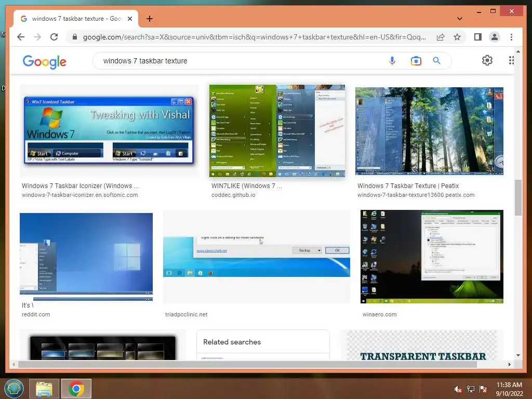Click the address bar URL

(254, 37)
